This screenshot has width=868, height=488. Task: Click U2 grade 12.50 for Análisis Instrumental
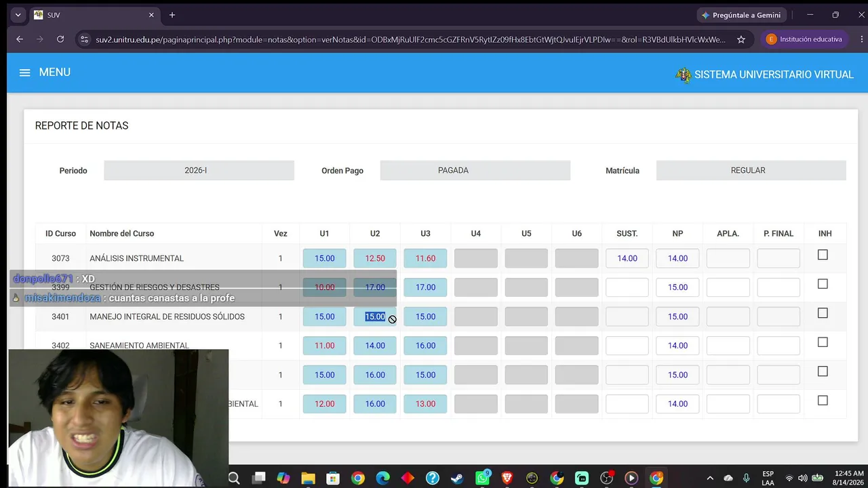tap(375, 258)
